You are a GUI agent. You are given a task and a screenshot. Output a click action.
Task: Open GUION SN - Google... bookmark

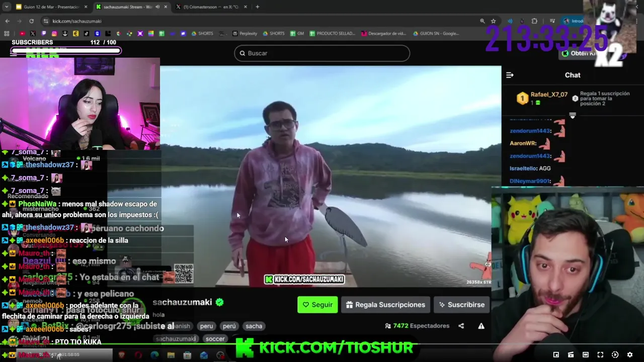point(436,34)
